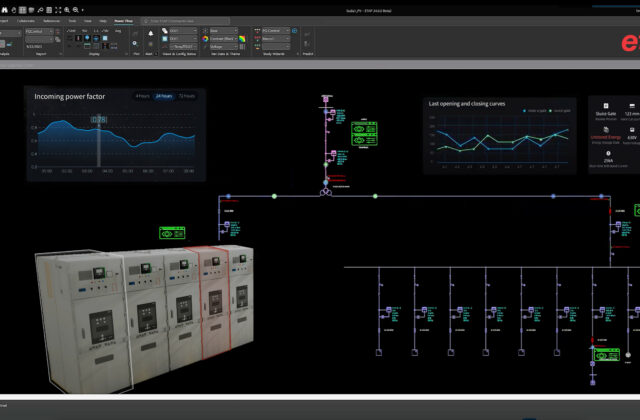Open the Help menu tab
The width and height of the screenshot is (640, 420).
104,19
